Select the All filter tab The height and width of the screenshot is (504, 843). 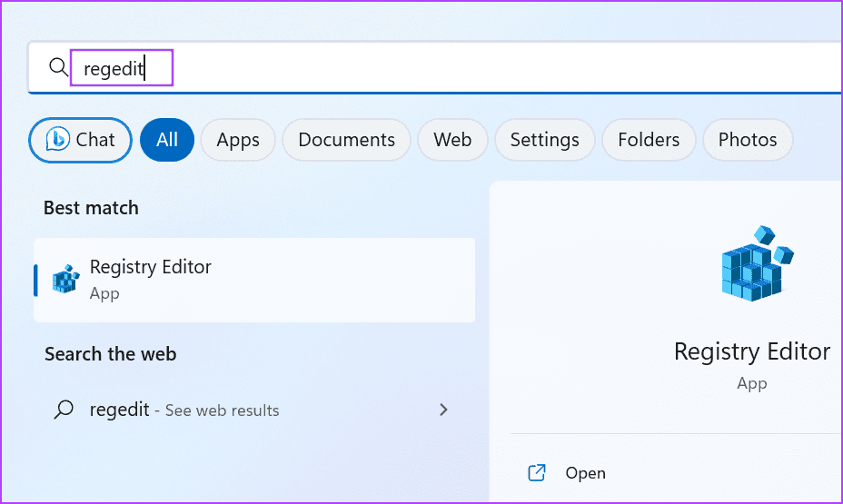tap(166, 140)
